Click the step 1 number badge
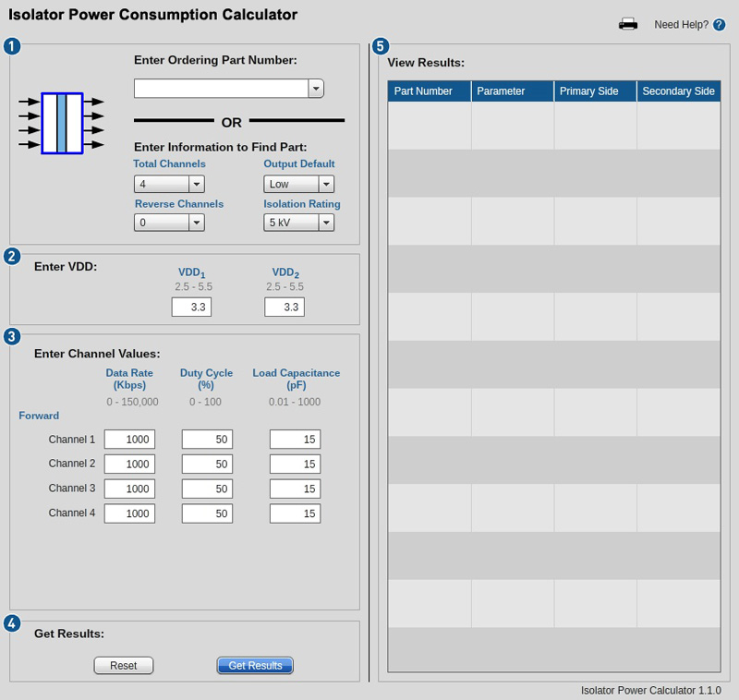739x700 pixels. 12,46
